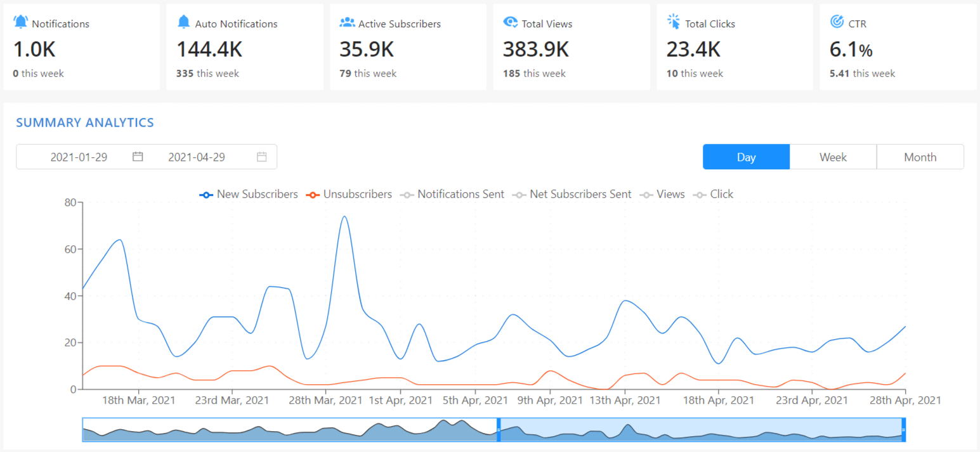The height and width of the screenshot is (452, 980).
Task: Toggle New Subscribers series in legend
Action: pyautogui.click(x=249, y=195)
